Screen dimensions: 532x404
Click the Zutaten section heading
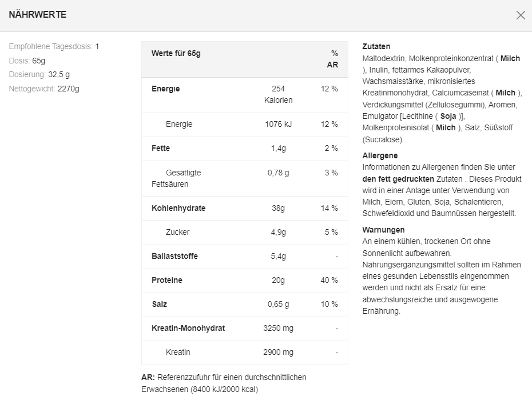coord(376,46)
